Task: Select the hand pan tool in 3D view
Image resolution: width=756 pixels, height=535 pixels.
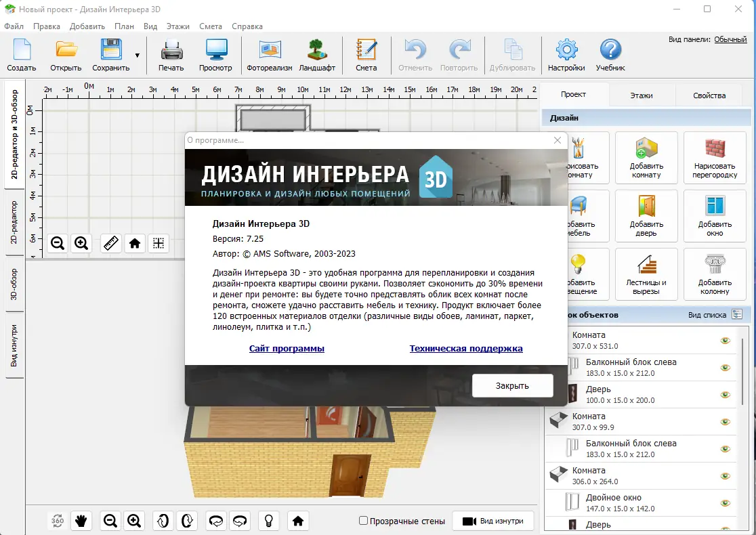Action: pos(81,521)
